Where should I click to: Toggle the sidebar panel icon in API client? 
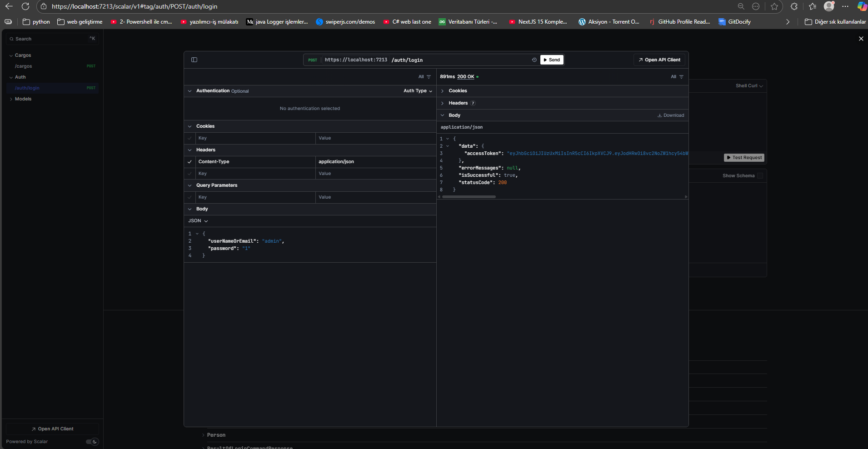tap(194, 60)
